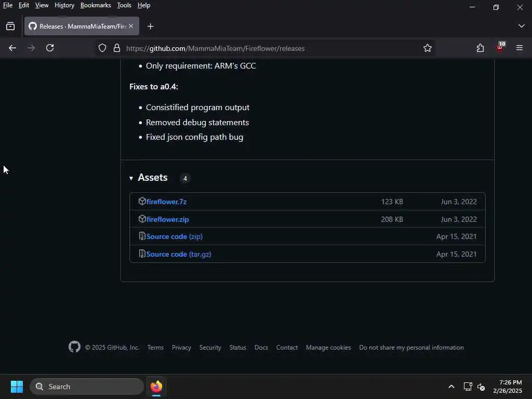The width and height of the screenshot is (532, 399).
Task: Open the Terms footer link
Action: pos(155,348)
